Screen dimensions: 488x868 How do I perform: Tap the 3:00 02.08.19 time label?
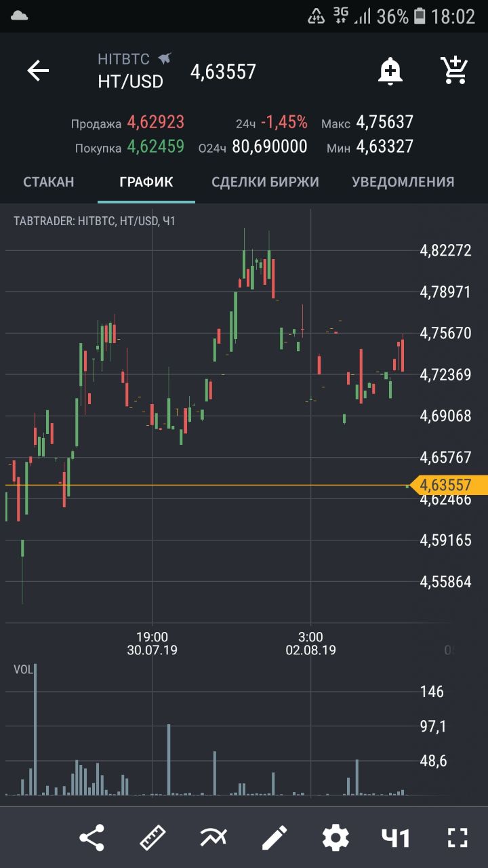310,643
